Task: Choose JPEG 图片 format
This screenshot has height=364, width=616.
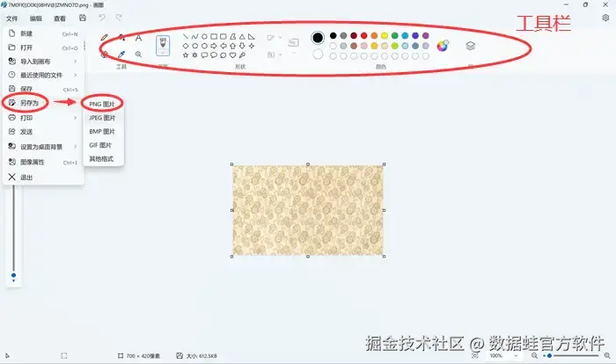Action: click(x=102, y=118)
